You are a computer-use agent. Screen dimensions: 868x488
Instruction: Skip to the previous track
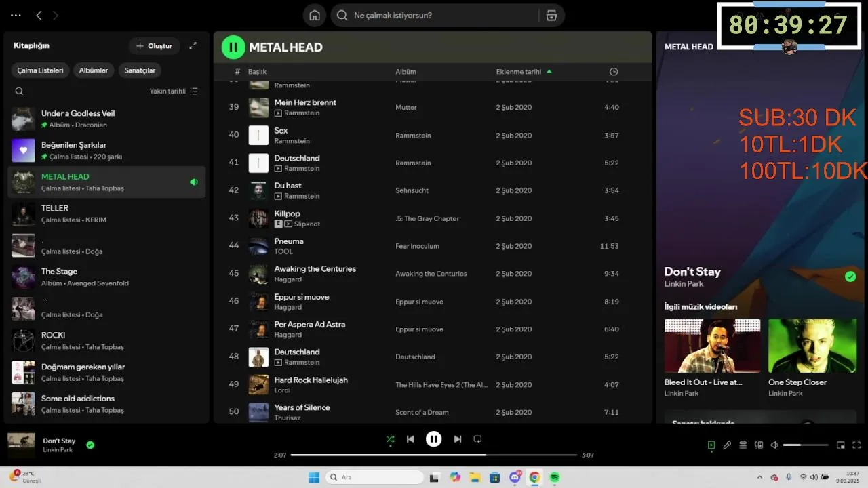410,439
